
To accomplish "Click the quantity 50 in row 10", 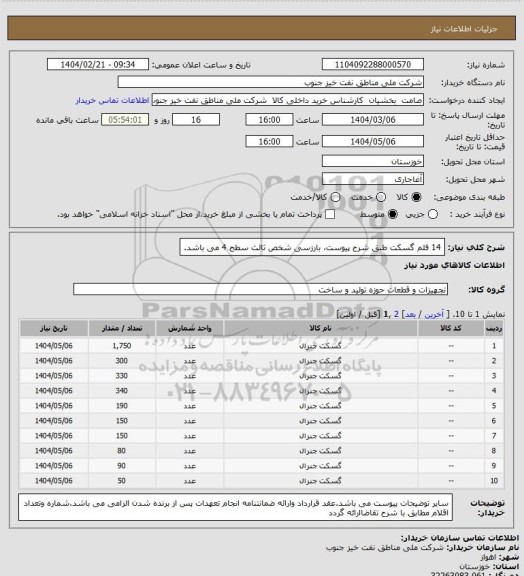I will [x=122, y=481].
